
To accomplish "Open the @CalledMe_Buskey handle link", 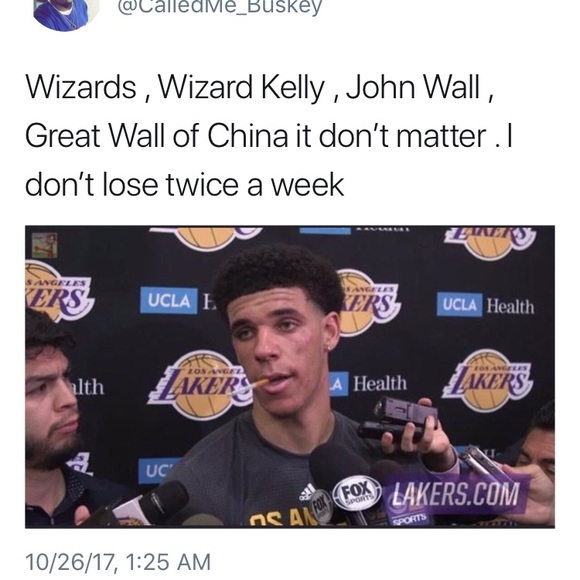I will (220, 7).
